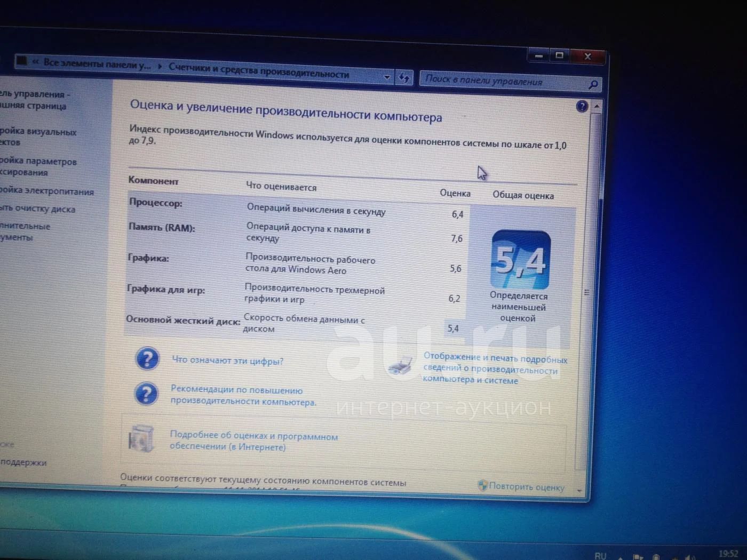
Task: Click the 'Что оценивается' column header
Action: coord(281,186)
